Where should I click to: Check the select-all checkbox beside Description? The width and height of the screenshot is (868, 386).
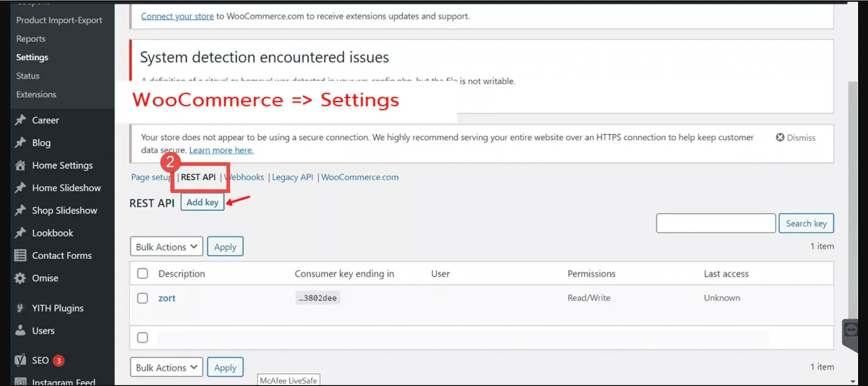142,273
